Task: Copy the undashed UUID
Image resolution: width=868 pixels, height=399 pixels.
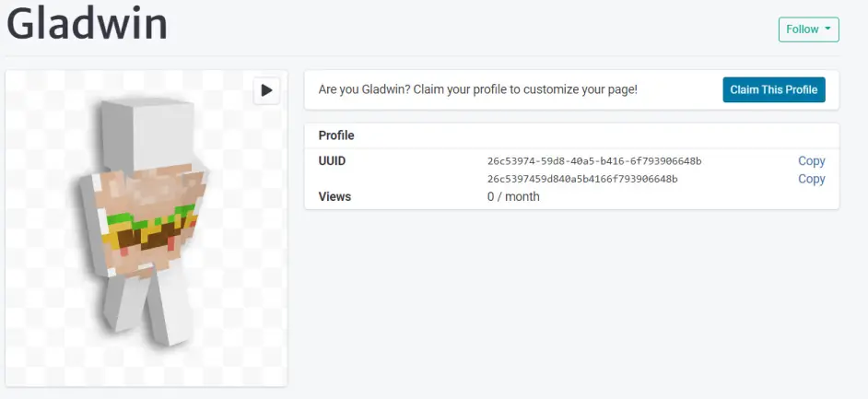Action: pyautogui.click(x=811, y=179)
